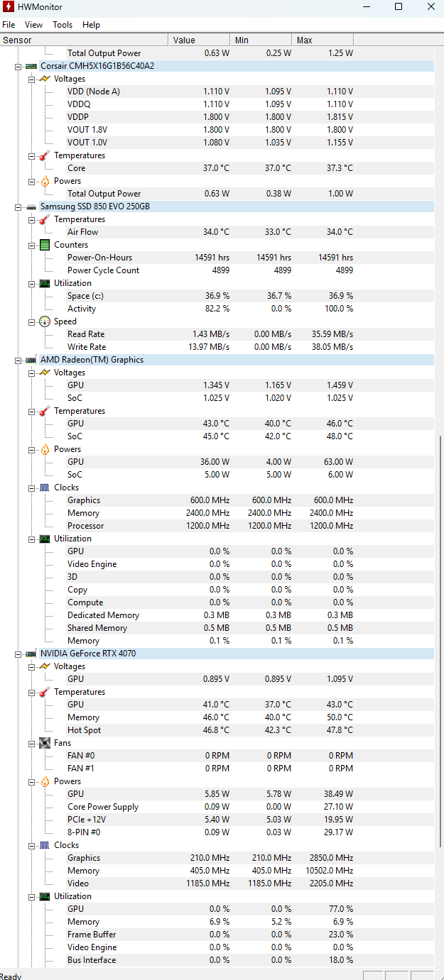Click the Speed gauge icon under Samsung SSD
The height and width of the screenshot is (980, 444).
point(44,321)
